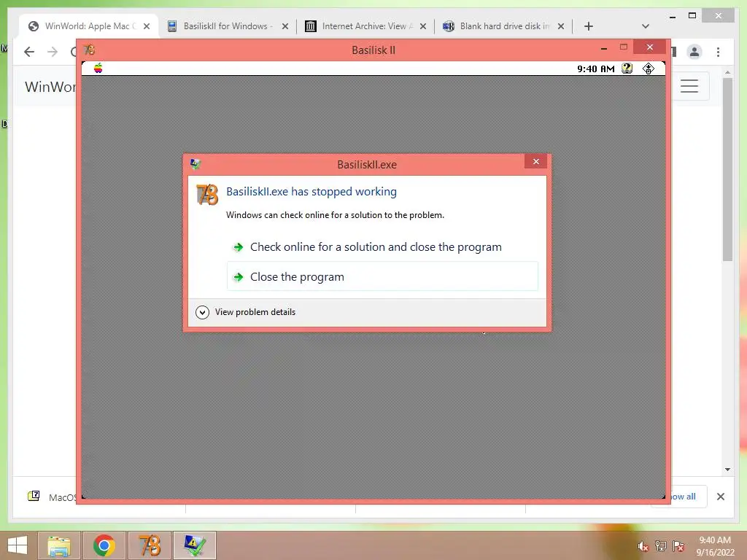Click the Chrome scrollbar down arrow
The height and width of the screenshot is (560, 747).
point(727,470)
